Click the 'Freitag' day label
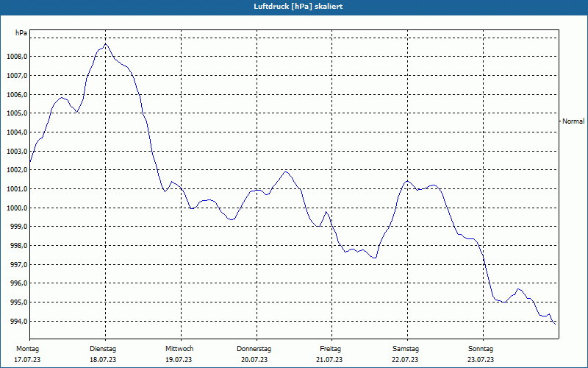Viewport: 588px width, 368px height. tap(330, 349)
